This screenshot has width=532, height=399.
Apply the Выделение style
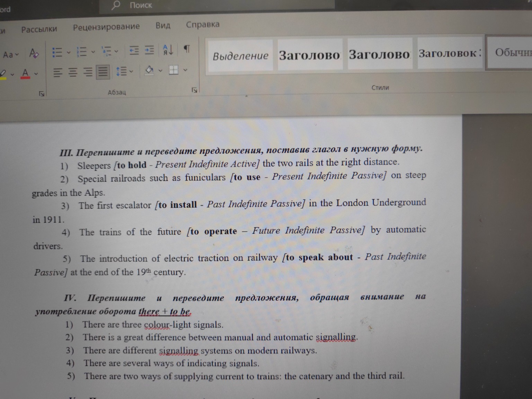[240, 55]
